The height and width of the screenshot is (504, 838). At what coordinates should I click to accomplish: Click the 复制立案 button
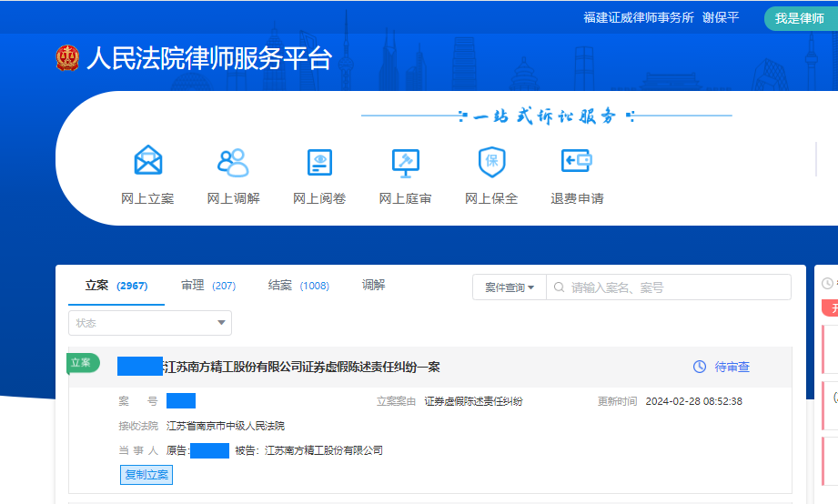(146, 475)
